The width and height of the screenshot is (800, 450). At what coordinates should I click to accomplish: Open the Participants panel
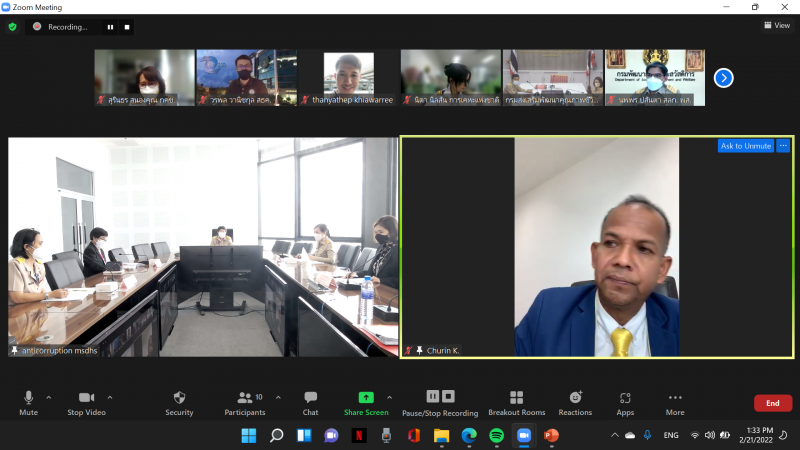245,403
